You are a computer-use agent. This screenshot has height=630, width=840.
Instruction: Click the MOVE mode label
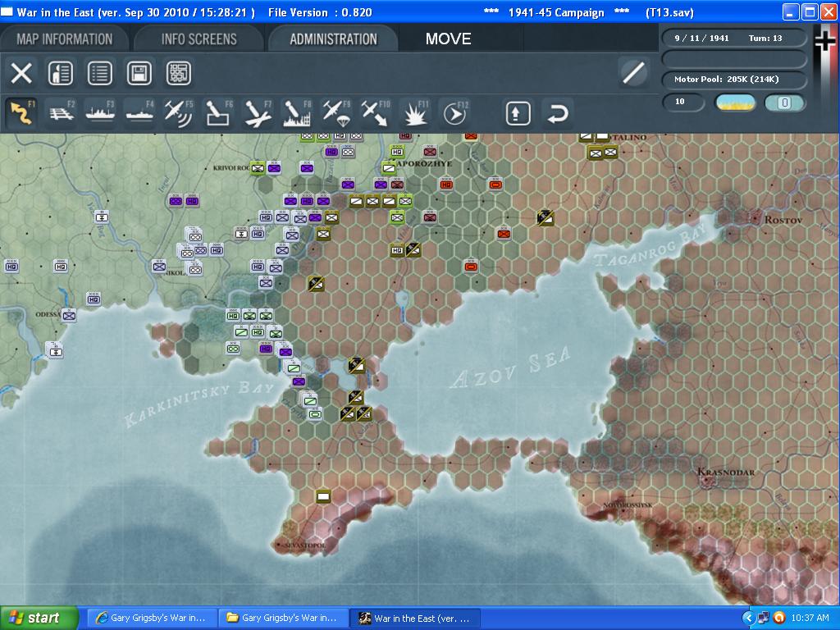point(449,39)
